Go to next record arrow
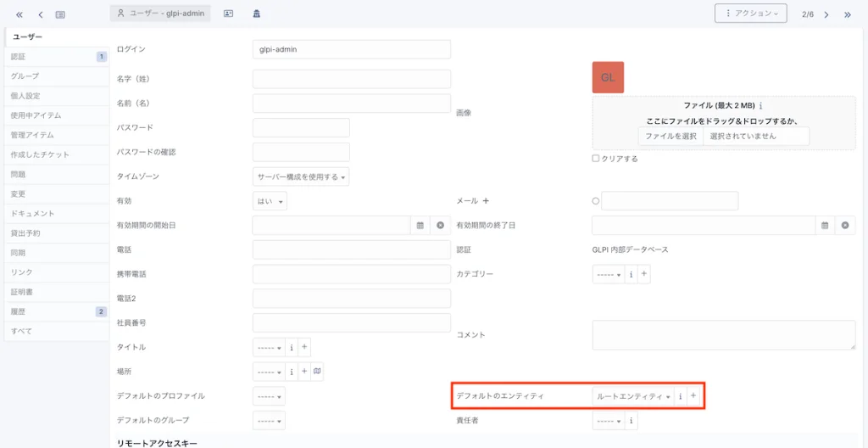Viewport: 868px width, 448px height. pos(826,14)
